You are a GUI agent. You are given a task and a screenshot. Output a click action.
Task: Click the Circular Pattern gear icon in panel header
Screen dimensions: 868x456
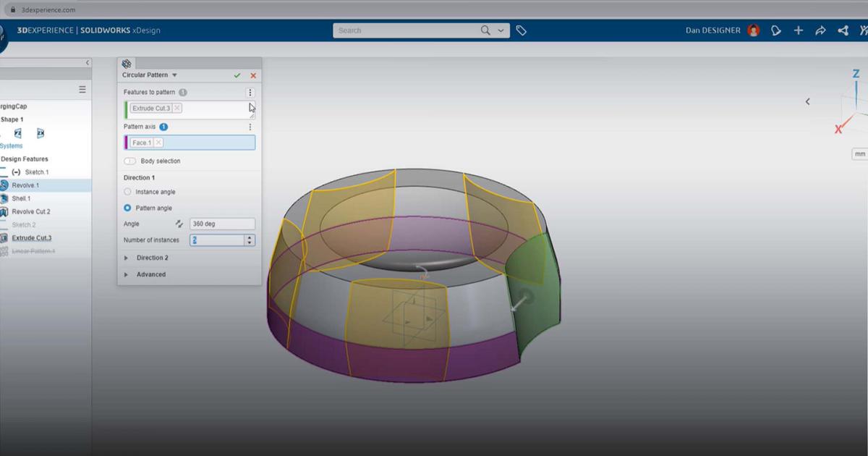click(x=127, y=63)
